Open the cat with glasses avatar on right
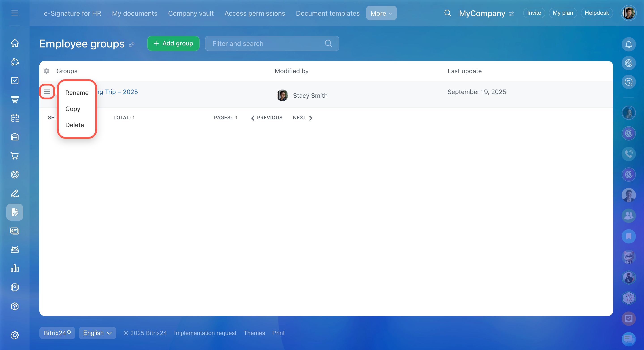644x350 pixels. click(x=629, y=257)
